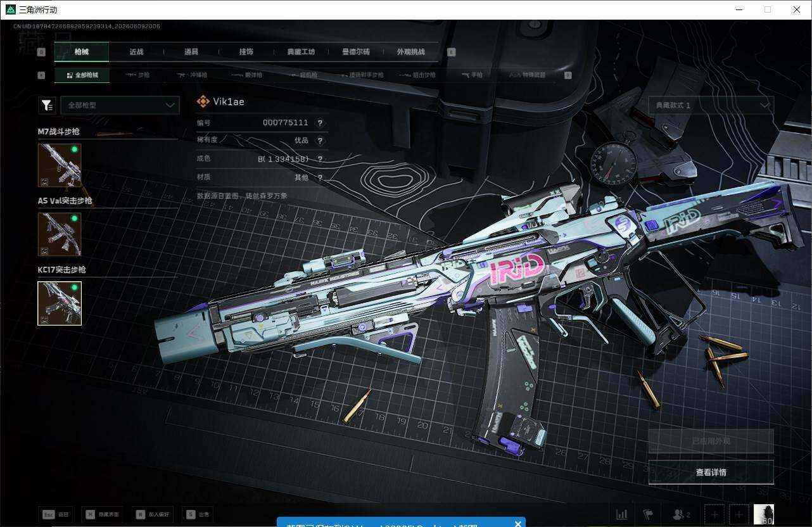The image size is (812, 527).
Task: Switch to the 枪械 tab
Action: (x=82, y=52)
